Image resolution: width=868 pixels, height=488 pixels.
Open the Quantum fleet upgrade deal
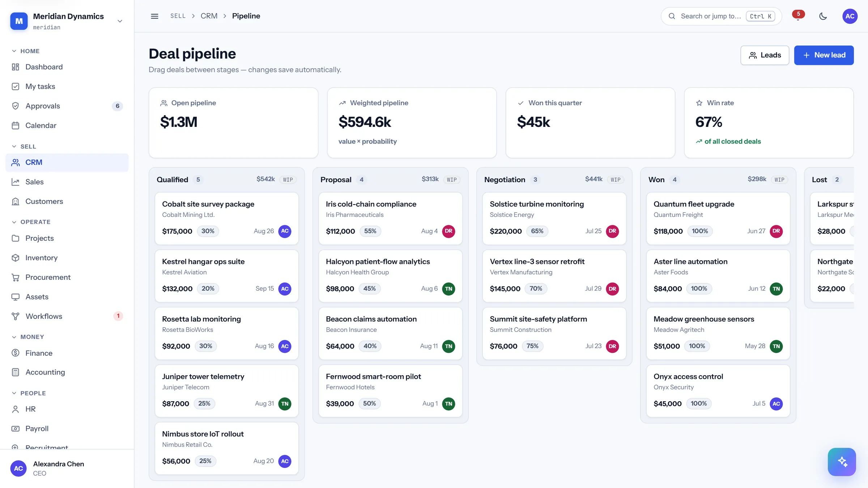coord(718,218)
